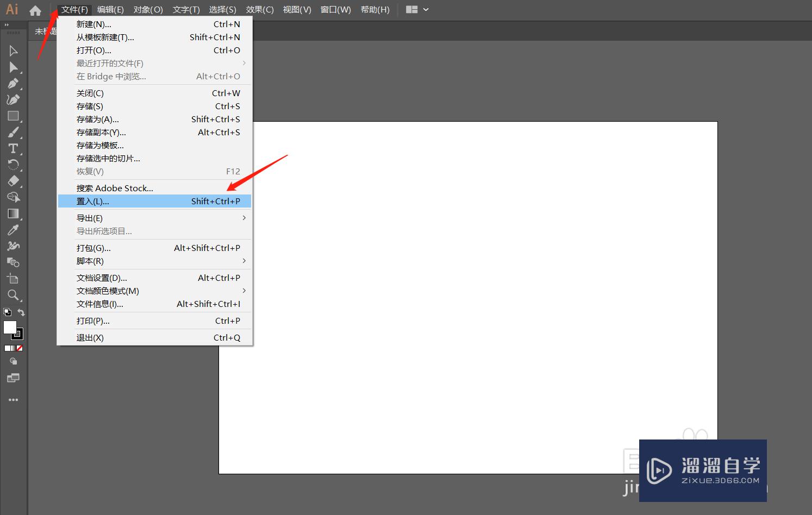Open the 编辑(E) menu
The width and height of the screenshot is (812, 515).
(110, 10)
